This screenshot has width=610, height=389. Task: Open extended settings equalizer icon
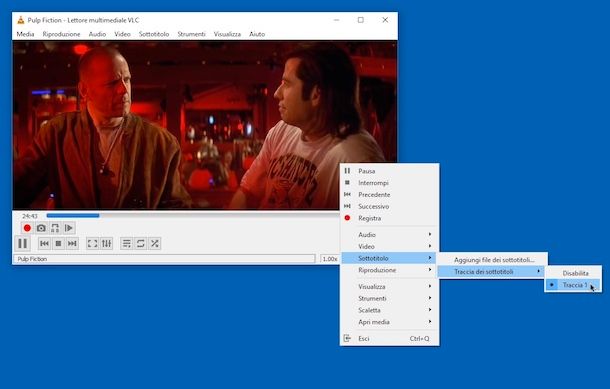coord(107,244)
